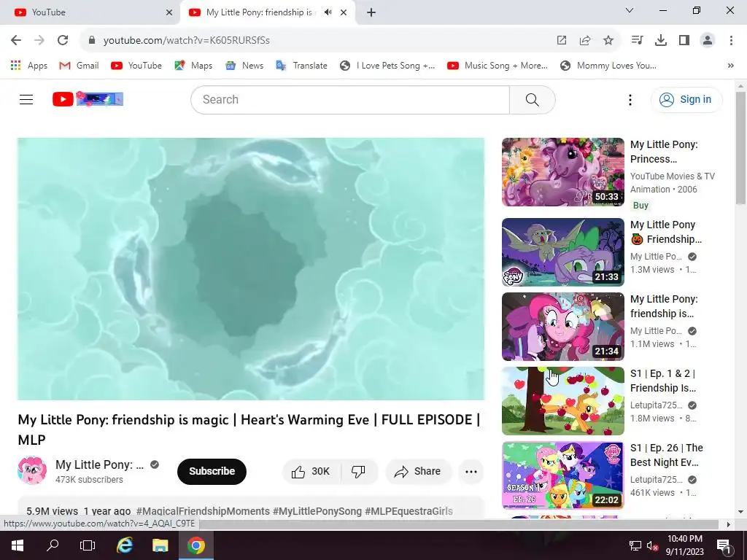
Task: Open more actions ellipsis below video
Action: pos(471,472)
